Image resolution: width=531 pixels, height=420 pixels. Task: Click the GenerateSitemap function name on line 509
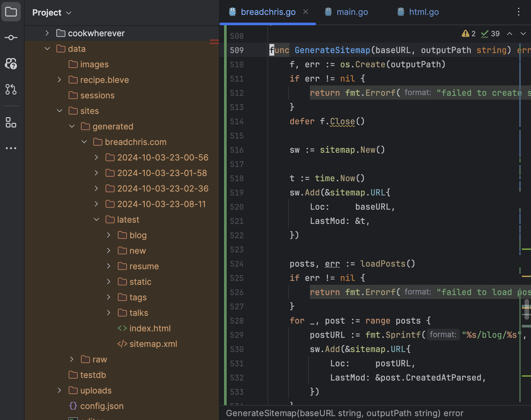(332, 50)
